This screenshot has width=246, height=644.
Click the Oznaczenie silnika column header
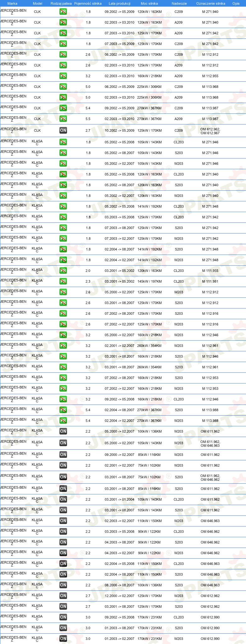(x=210, y=3)
